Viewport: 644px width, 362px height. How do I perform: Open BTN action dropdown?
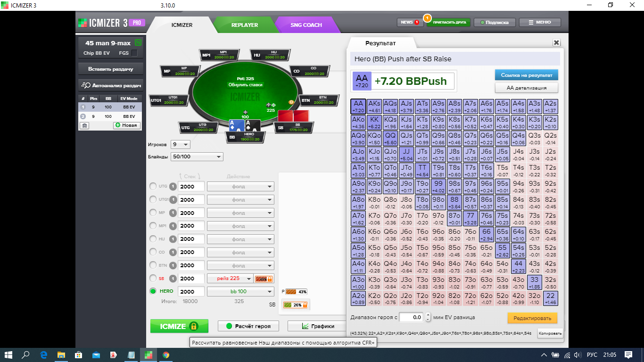click(x=240, y=265)
